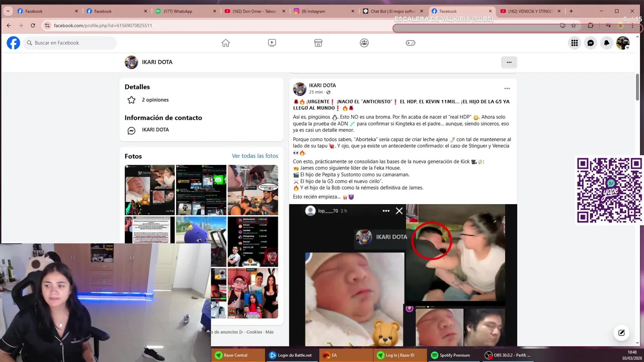Open the Gaming icon in top navigation
The width and height of the screenshot is (644, 362).
pos(411,43)
